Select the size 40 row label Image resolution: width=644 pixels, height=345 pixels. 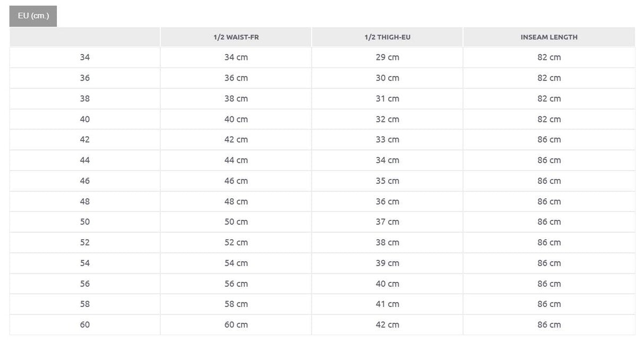85,119
